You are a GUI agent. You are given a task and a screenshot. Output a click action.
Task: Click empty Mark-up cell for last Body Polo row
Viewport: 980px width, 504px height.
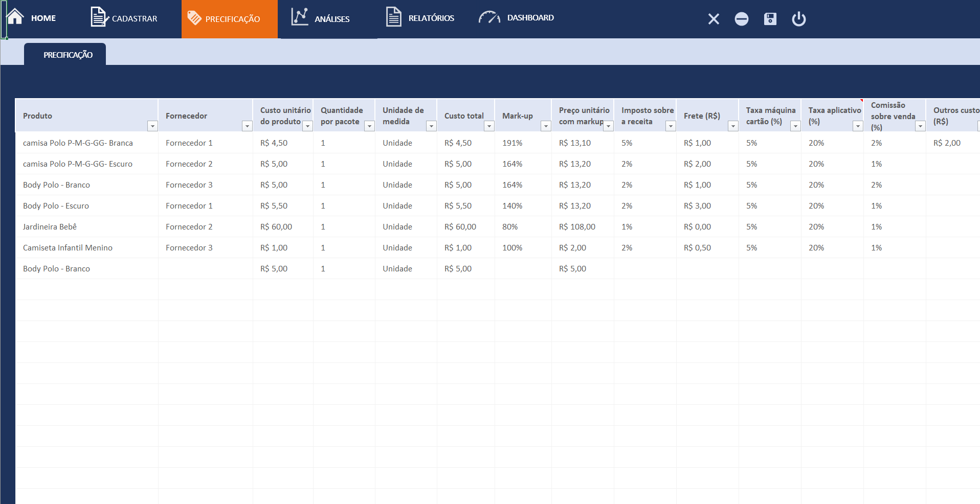[522, 268]
